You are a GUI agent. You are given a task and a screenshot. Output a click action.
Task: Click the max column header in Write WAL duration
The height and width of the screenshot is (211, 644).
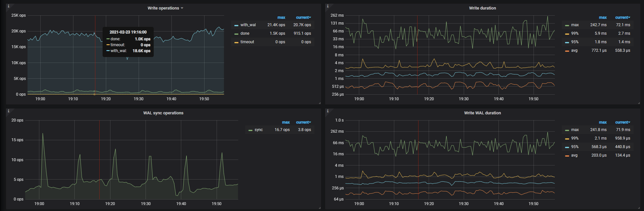coord(602,122)
